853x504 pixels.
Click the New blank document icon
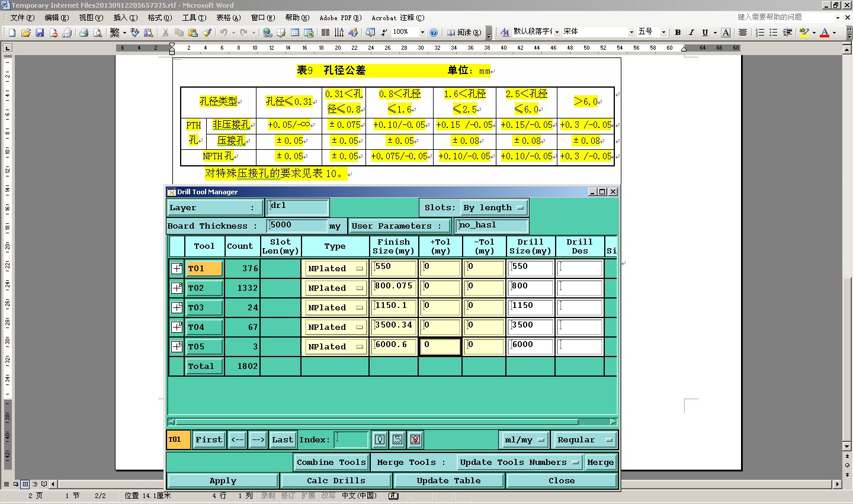12,33
